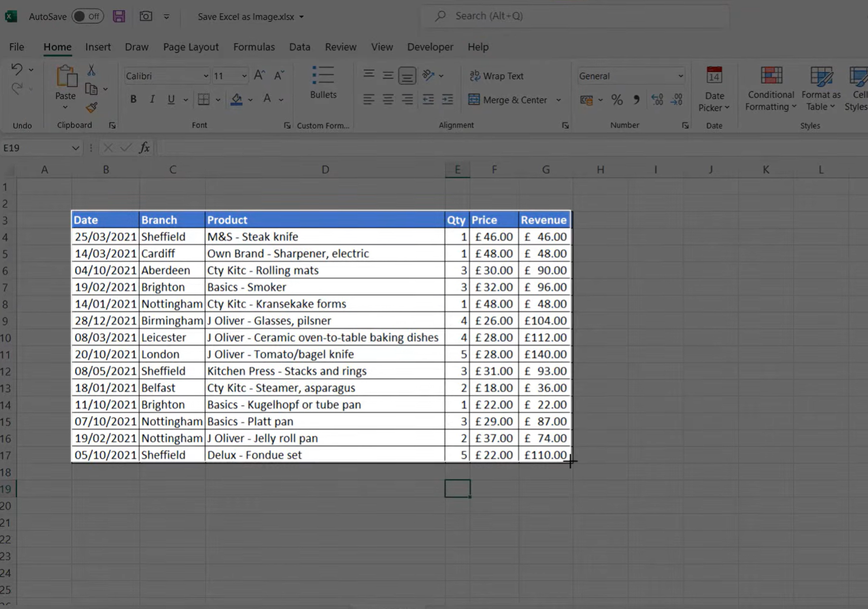Switch to the Developer tab
The width and height of the screenshot is (868, 609).
point(430,47)
